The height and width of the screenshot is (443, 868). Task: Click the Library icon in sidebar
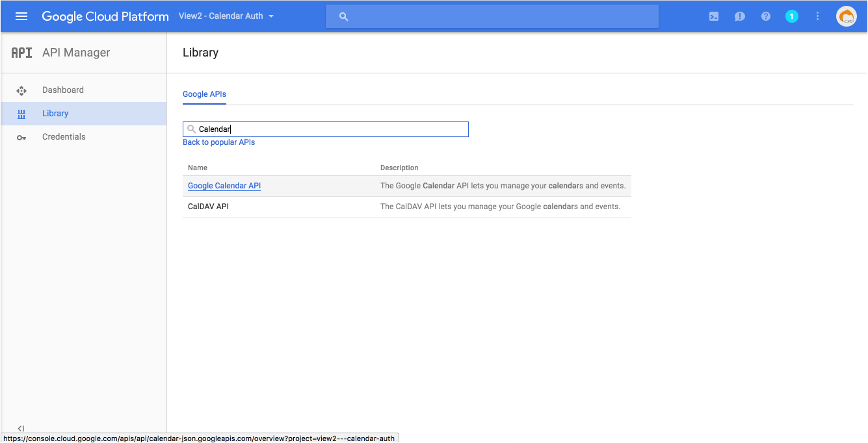[21, 114]
